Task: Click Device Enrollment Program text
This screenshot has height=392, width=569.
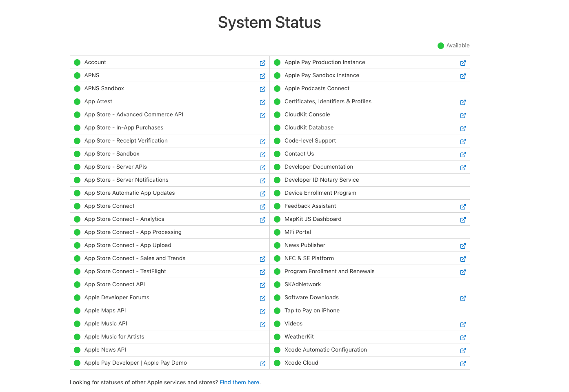Action: pos(320,193)
